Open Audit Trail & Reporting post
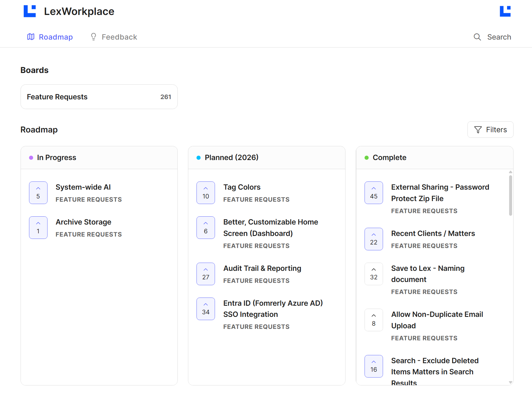 tap(262, 268)
